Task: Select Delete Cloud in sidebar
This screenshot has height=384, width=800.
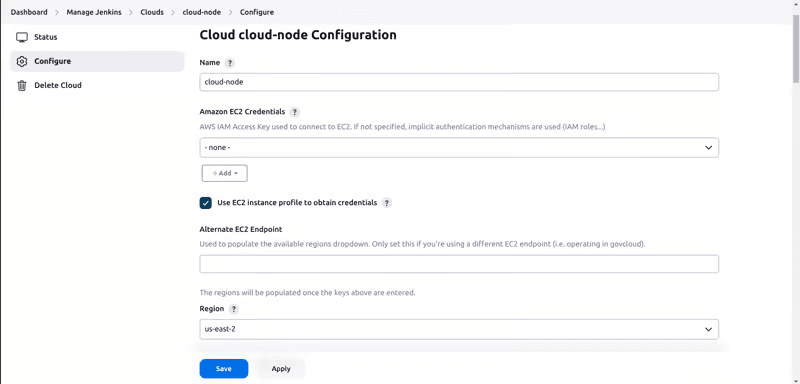Action: (x=97, y=85)
